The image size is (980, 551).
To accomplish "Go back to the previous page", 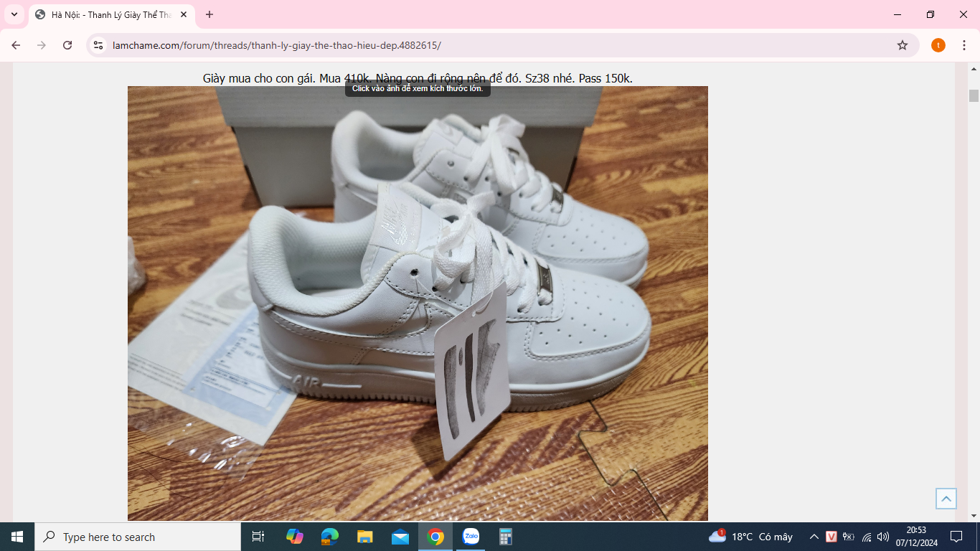I will 16,45.
